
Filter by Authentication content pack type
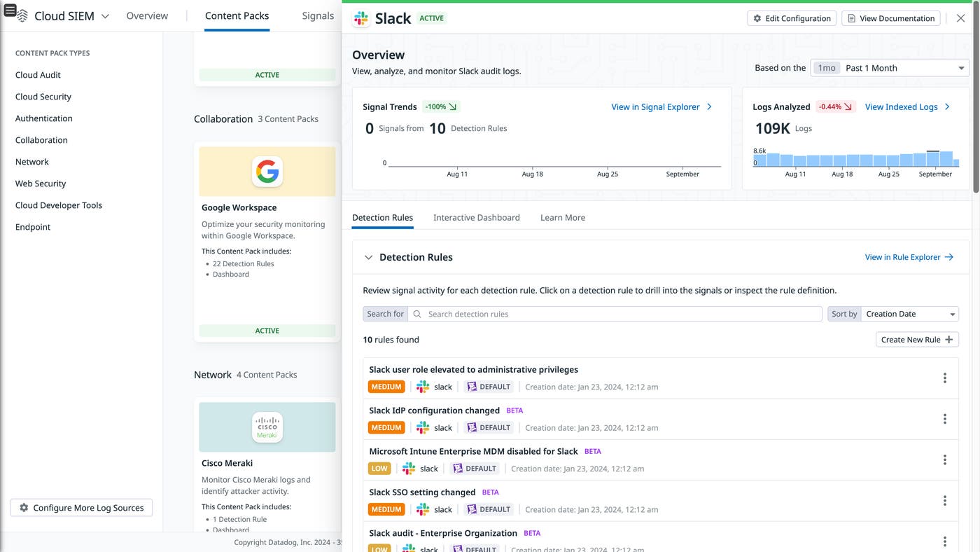(44, 118)
